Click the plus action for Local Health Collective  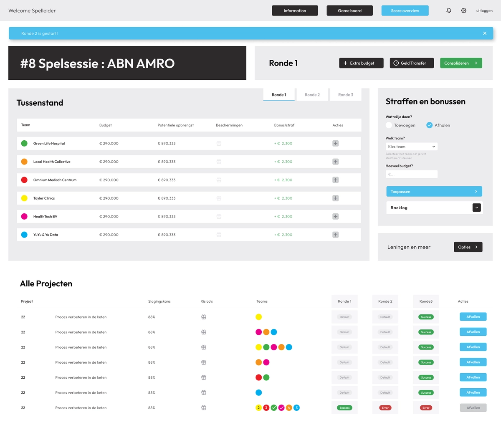tap(335, 162)
